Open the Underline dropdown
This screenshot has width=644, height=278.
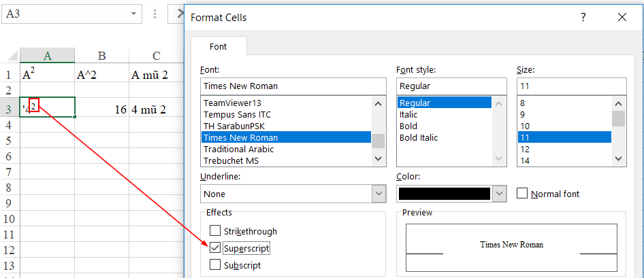(379, 194)
